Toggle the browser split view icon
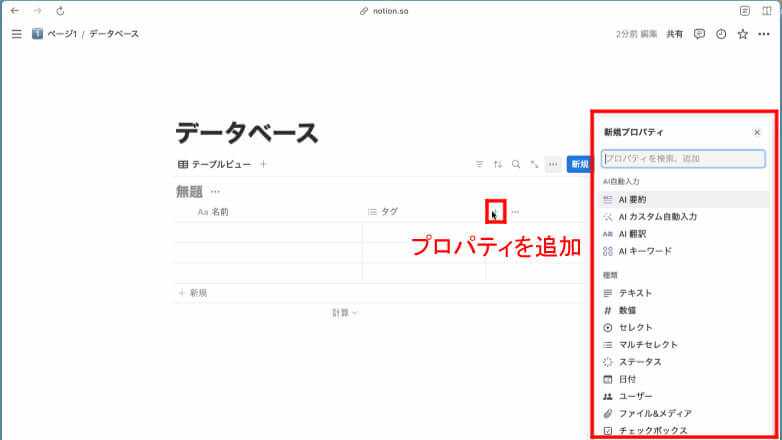The width and height of the screenshot is (782, 440). click(x=767, y=11)
